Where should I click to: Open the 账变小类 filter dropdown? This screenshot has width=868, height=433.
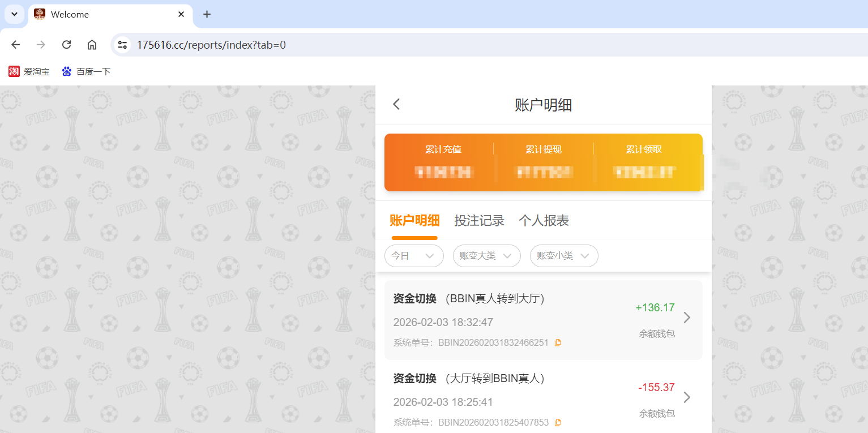coord(564,256)
